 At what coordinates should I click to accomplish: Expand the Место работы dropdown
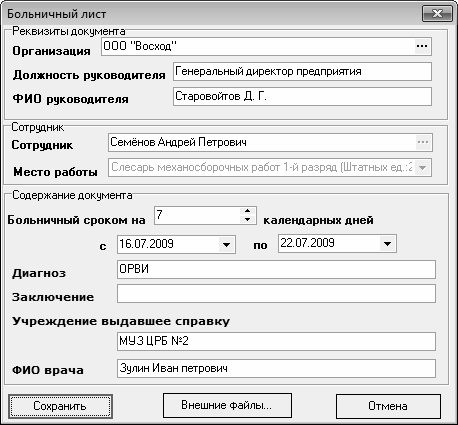422,167
